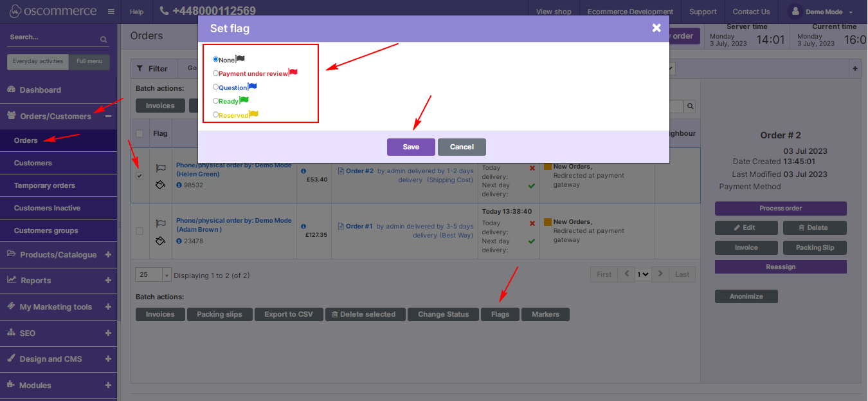This screenshot has width=868, height=401.
Task: Check Adam Brown's order row checkbox
Action: (x=140, y=231)
